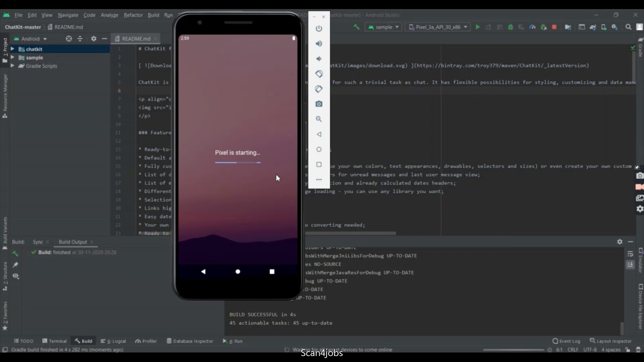
Task: Toggle tool window quick-access in status bar corner
Action: point(5,350)
